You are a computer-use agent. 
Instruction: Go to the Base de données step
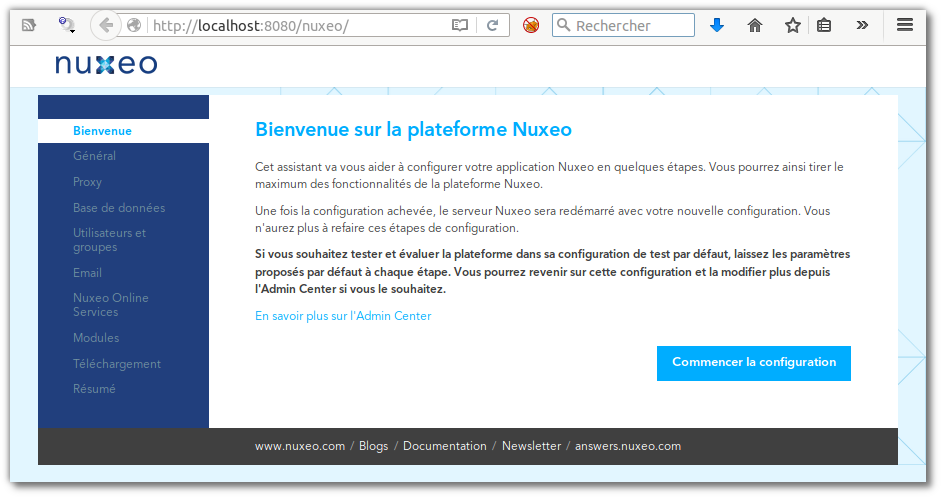coord(119,208)
